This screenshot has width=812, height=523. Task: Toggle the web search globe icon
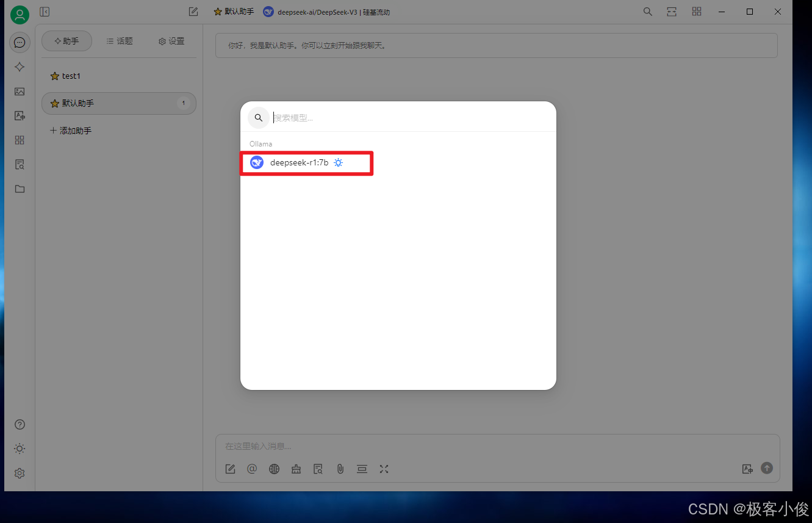274,469
